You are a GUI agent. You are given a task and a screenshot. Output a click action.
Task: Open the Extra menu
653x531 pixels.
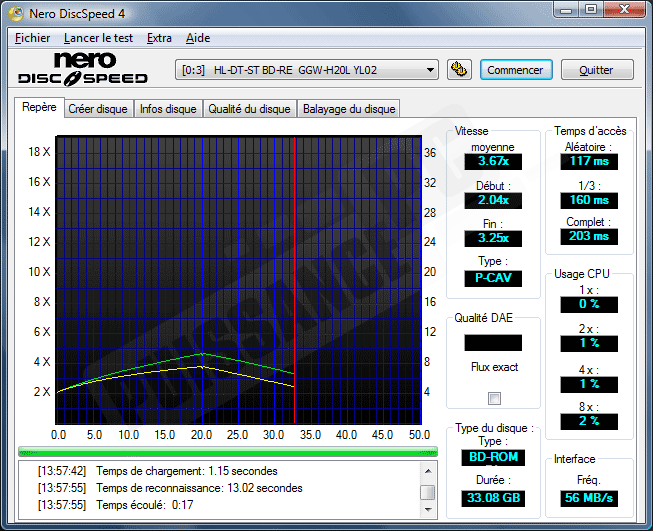(x=159, y=38)
